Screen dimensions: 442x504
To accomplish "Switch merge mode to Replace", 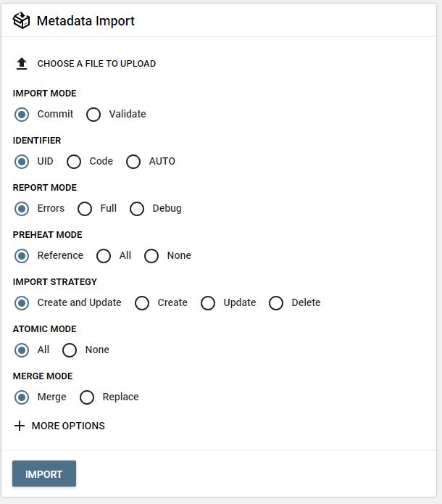I will click(x=87, y=397).
